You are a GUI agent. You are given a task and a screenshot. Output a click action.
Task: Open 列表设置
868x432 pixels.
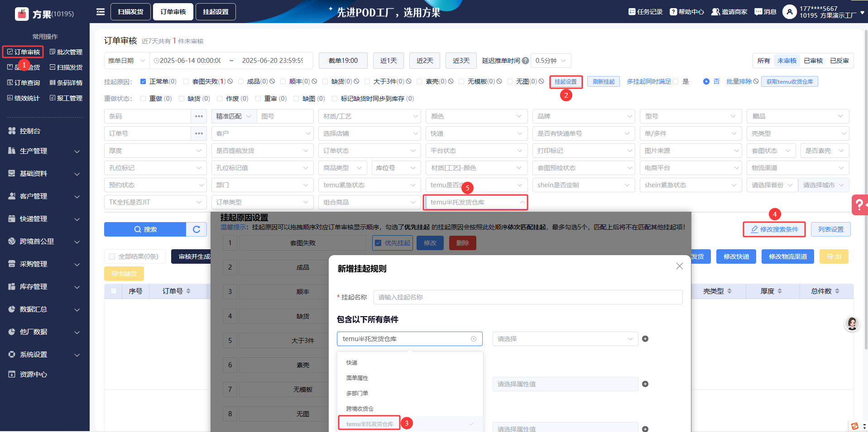[x=831, y=229]
